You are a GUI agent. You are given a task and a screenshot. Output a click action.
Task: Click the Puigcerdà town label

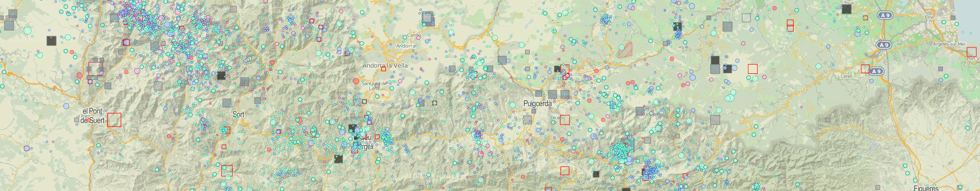pyautogui.click(x=537, y=103)
